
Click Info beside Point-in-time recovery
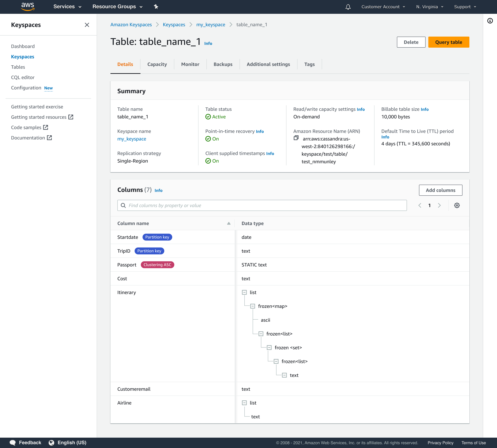coord(260,131)
